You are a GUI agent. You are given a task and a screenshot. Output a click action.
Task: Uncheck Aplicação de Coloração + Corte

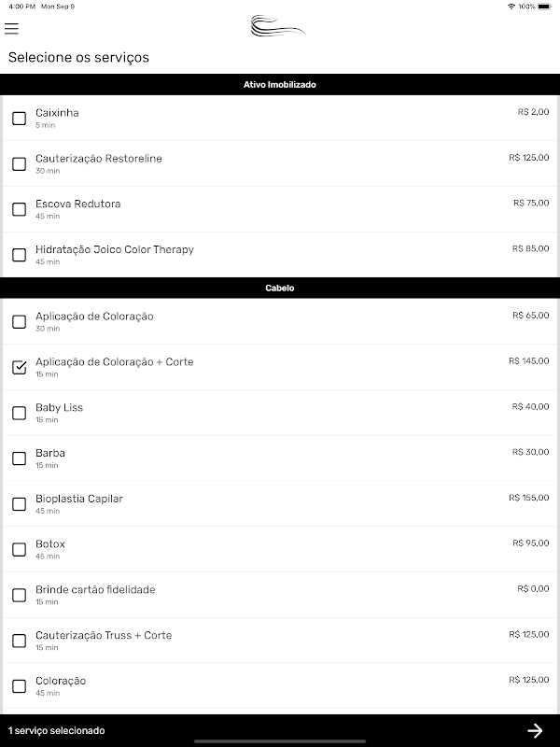pyautogui.click(x=19, y=367)
